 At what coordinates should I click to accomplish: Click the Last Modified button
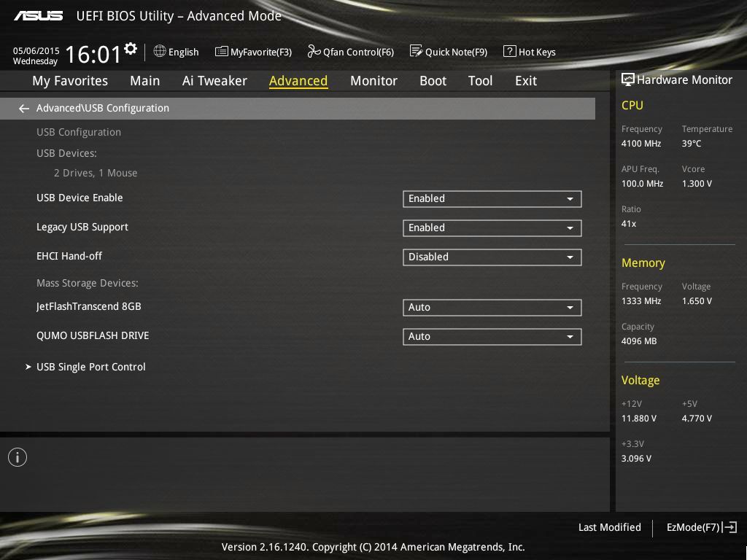(x=609, y=527)
